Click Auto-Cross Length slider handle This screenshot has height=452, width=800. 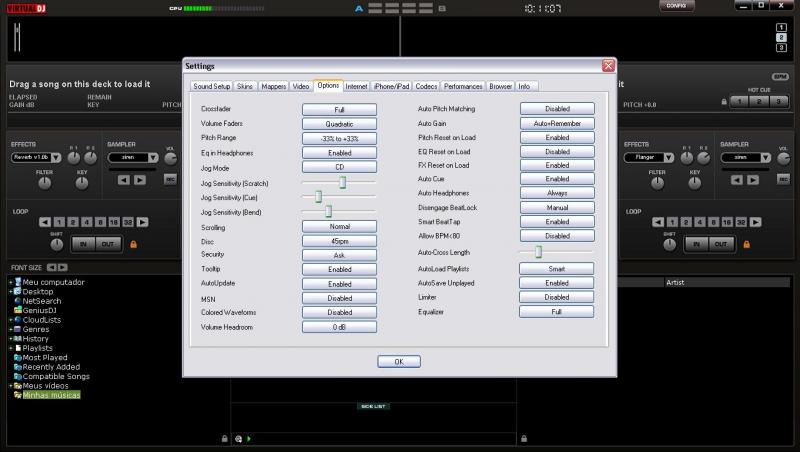coord(538,252)
